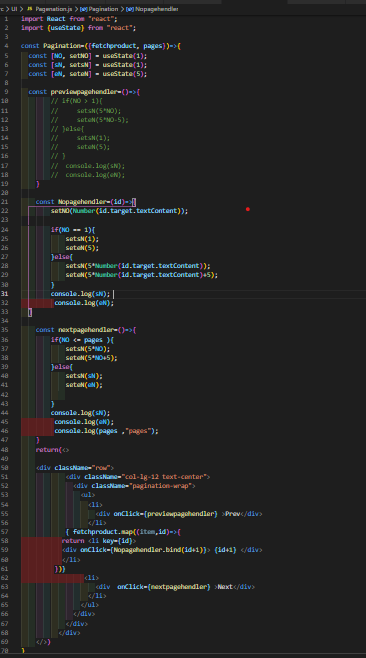Click "Nopagehendler.bind(id+1)" on line 59
366x658 pixels.
click(159, 550)
